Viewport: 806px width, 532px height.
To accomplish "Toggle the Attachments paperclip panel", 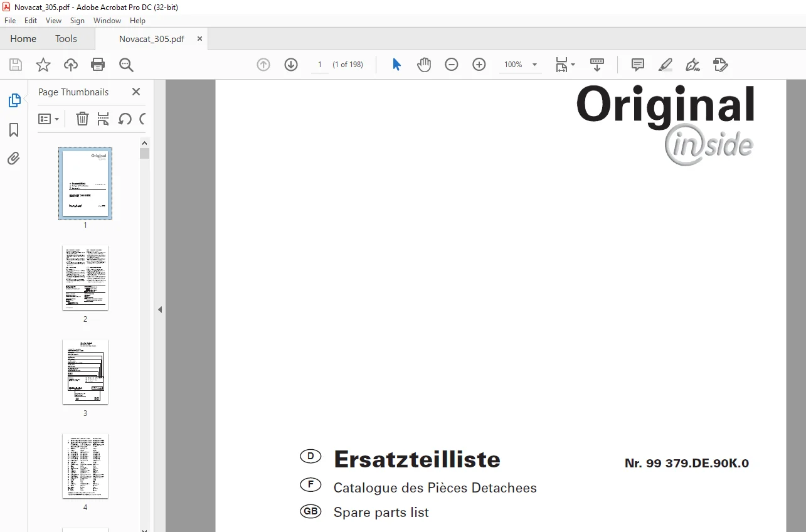I will [x=14, y=158].
